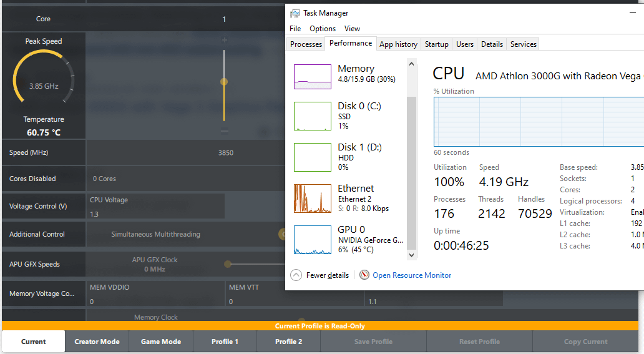Select Profile 2 tab
The width and height of the screenshot is (644, 354).
tap(288, 342)
